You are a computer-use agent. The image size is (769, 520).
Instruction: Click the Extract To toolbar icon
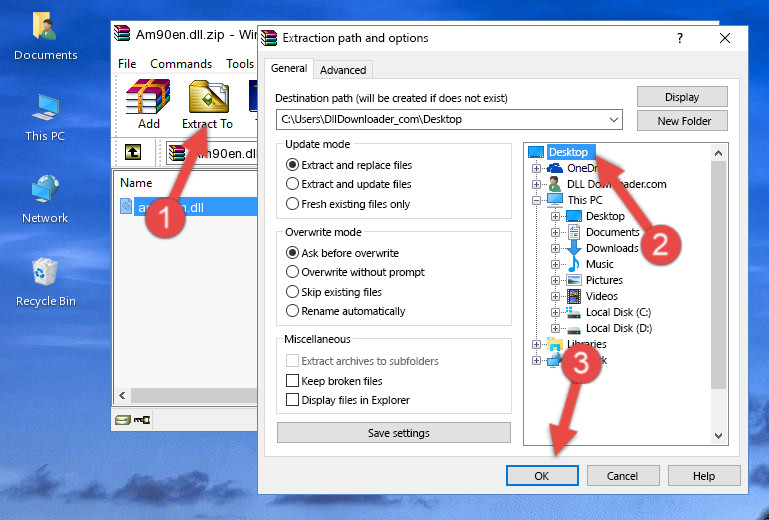coord(207,104)
